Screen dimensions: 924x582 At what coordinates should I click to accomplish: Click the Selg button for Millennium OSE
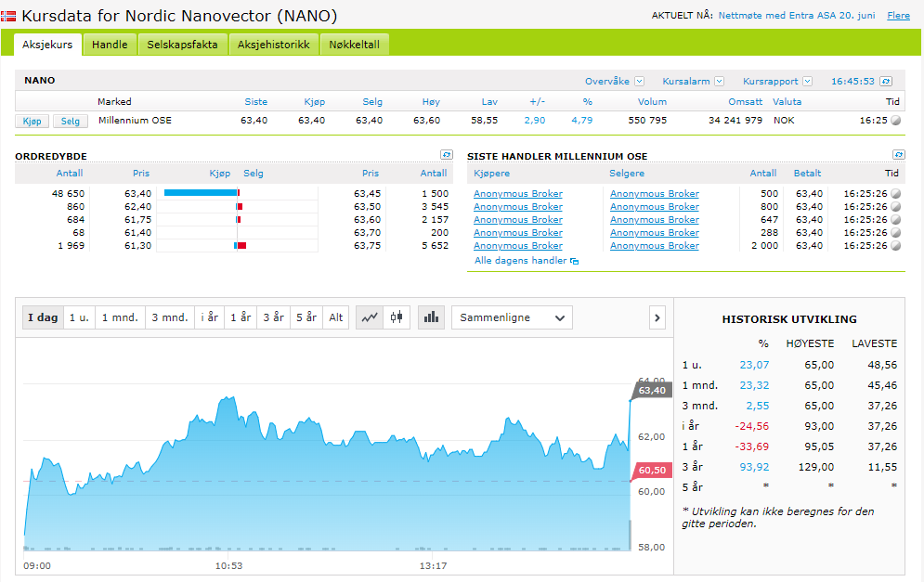point(71,121)
